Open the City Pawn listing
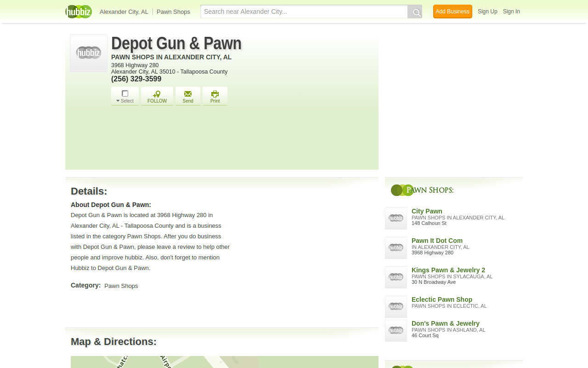 [x=427, y=211]
